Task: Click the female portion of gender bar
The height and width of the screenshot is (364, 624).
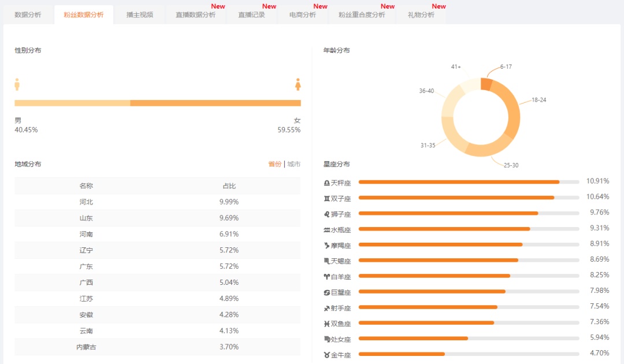Action: 216,103
